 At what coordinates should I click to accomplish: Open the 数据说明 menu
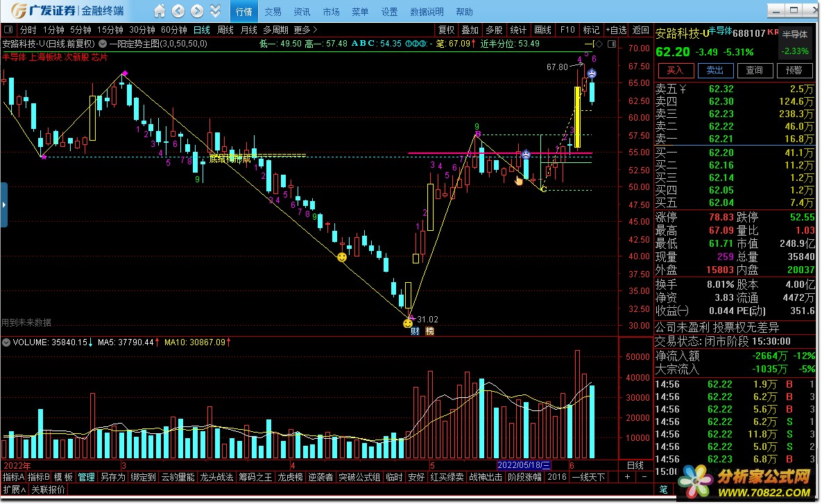[427, 12]
